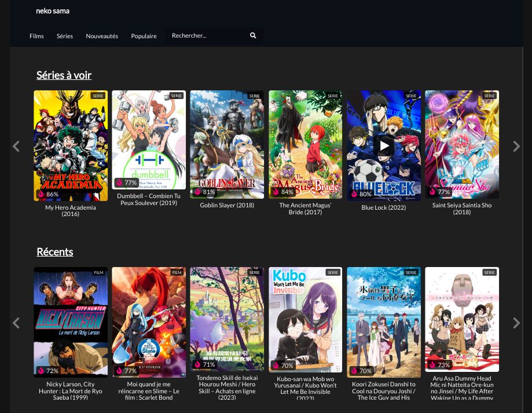Advance Récents carousel with right arrow
Viewport: 532px width, 413px height.
tap(516, 323)
